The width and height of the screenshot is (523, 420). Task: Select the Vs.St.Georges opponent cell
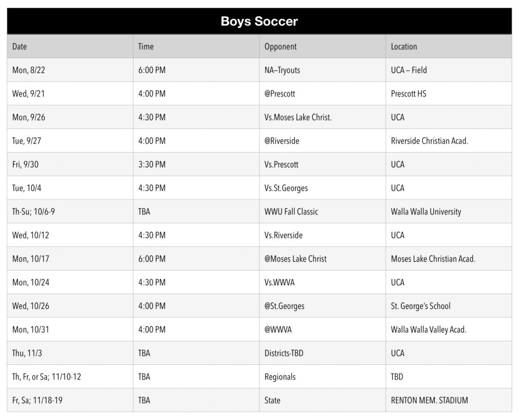click(x=323, y=188)
